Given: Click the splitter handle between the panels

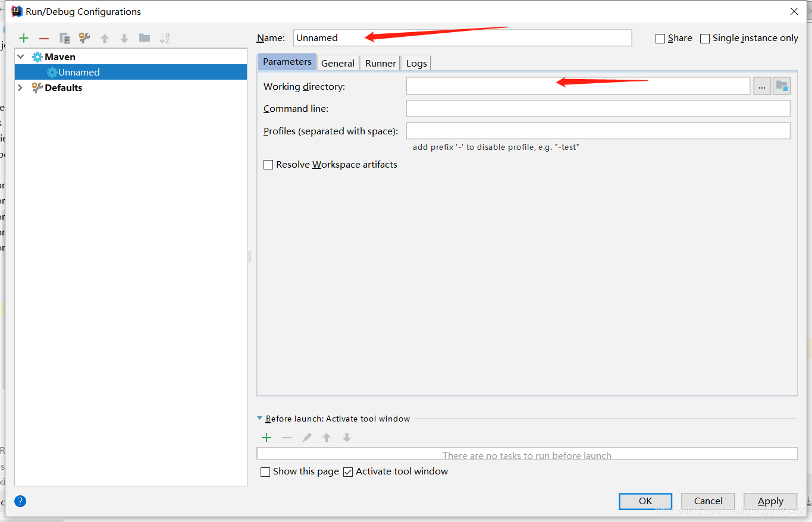Looking at the screenshot, I should coord(250,257).
